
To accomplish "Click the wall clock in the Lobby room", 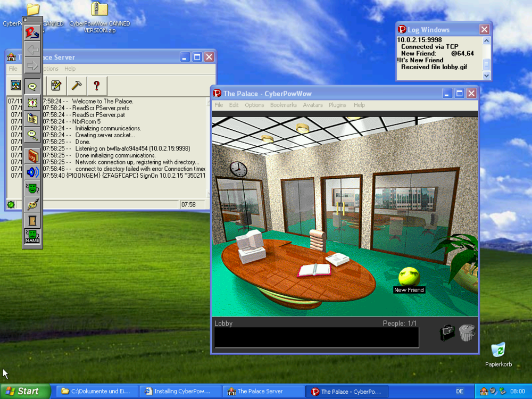I will [238, 169].
